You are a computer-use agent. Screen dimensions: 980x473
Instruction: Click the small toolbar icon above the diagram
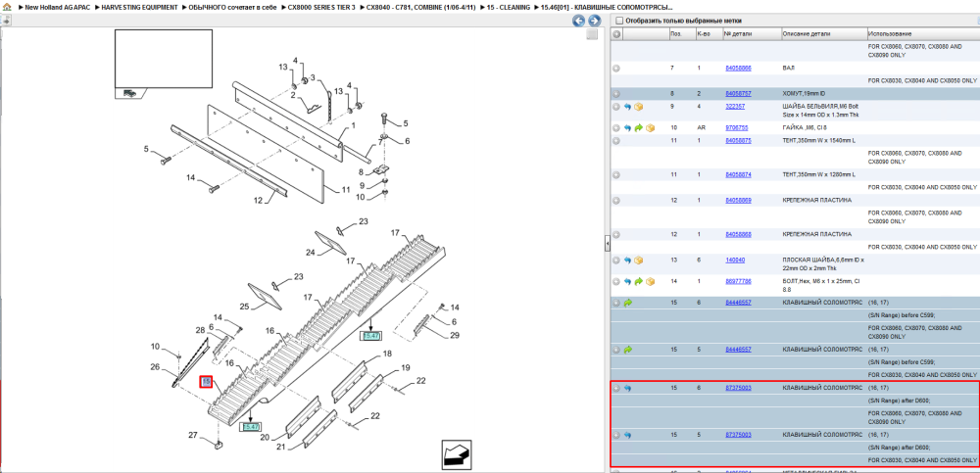click(5, 20)
